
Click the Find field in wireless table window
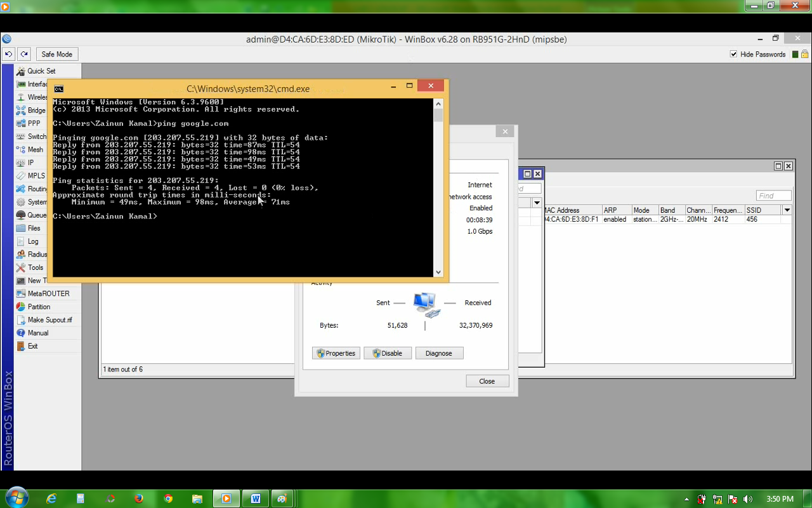pyautogui.click(x=774, y=196)
